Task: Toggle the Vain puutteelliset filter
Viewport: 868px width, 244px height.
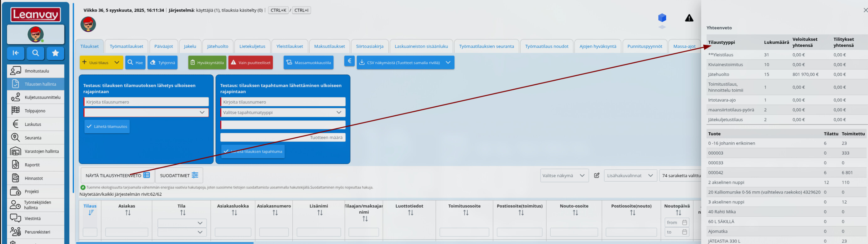Action: click(x=250, y=63)
